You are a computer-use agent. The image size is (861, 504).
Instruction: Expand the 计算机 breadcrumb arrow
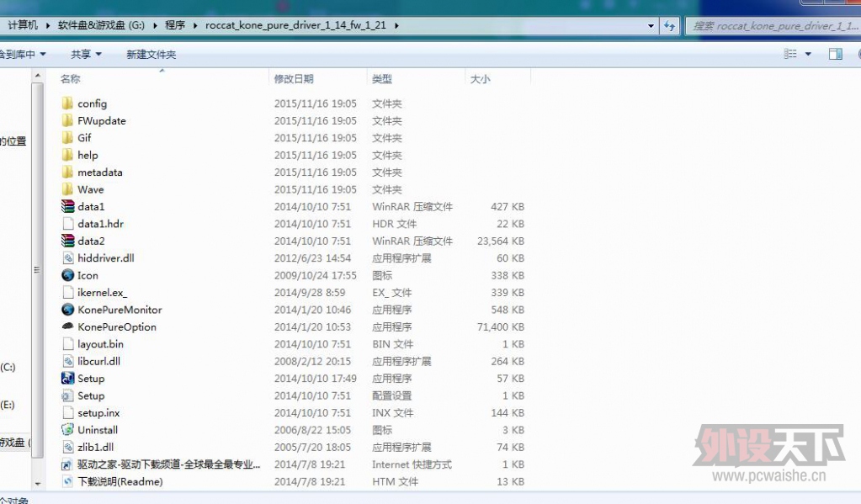pyautogui.click(x=48, y=25)
